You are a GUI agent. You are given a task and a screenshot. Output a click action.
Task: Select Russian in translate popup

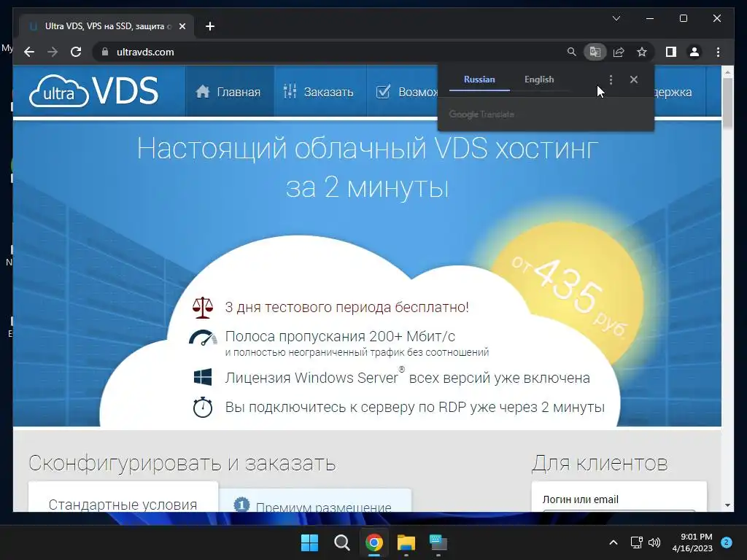click(479, 79)
